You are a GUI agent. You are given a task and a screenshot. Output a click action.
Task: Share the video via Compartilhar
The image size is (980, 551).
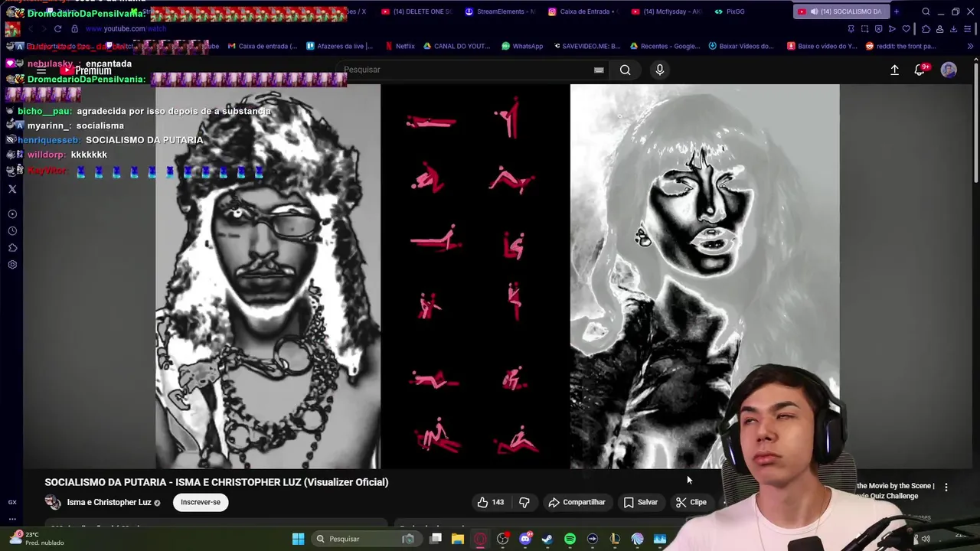pos(577,502)
